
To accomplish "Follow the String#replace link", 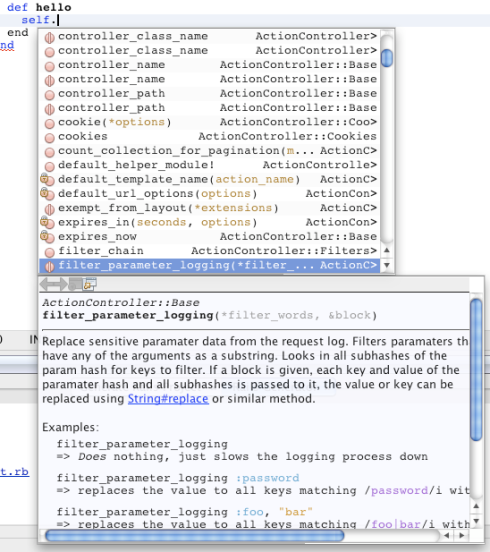I will pos(168,399).
